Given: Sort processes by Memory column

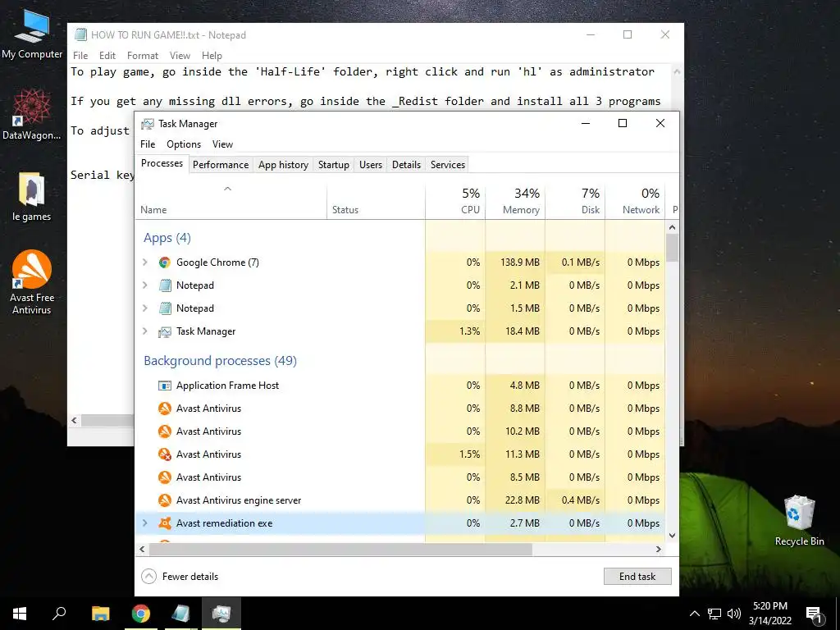Looking at the screenshot, I should 515,201.
